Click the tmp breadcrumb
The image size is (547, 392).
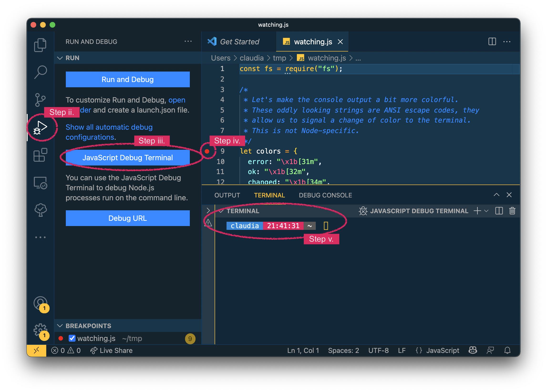tap(279, 58)
